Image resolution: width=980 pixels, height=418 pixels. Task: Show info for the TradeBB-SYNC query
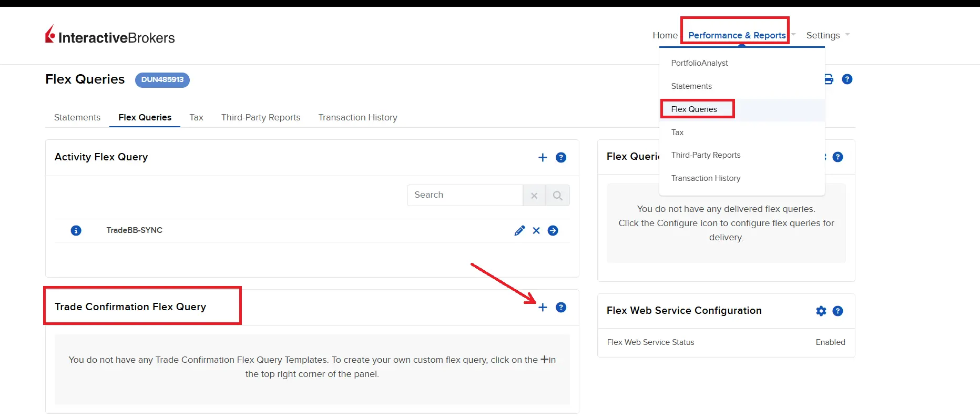76,231
